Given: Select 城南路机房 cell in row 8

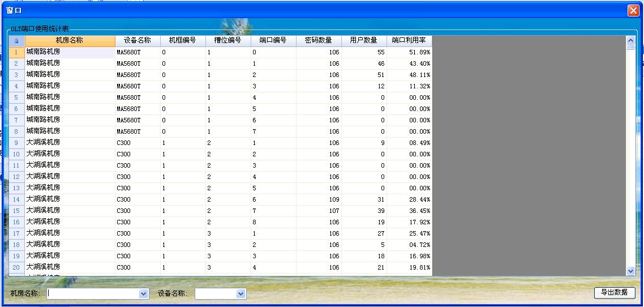Looking at the screenshot, I should [70, 131].
